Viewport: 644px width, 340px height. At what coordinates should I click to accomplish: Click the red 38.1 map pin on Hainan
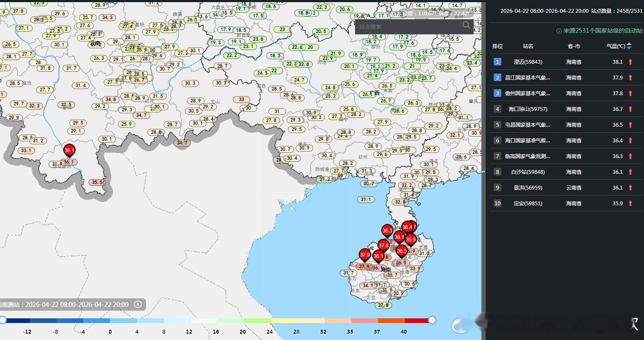pyautogui.click(x=399, y=237)
